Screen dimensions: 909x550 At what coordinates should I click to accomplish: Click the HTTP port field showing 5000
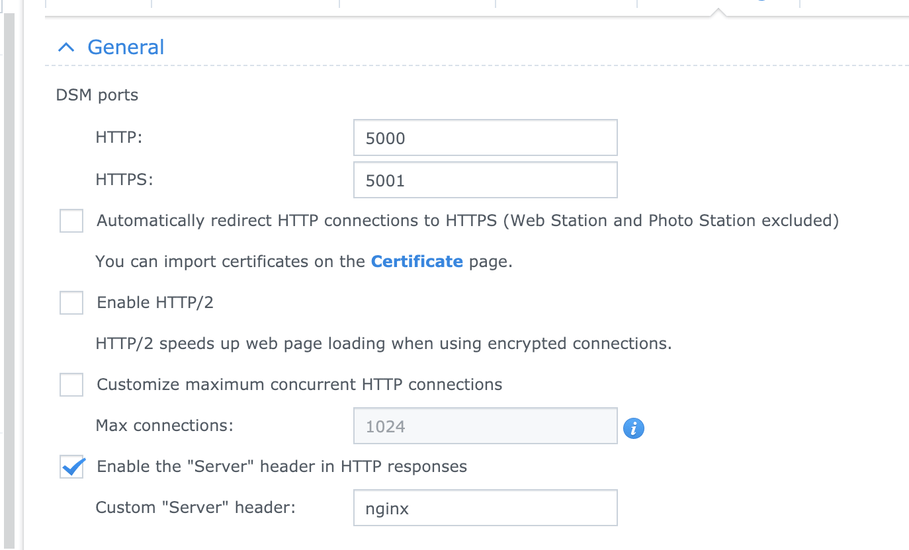pyautogui.click(x=485, y=138)
